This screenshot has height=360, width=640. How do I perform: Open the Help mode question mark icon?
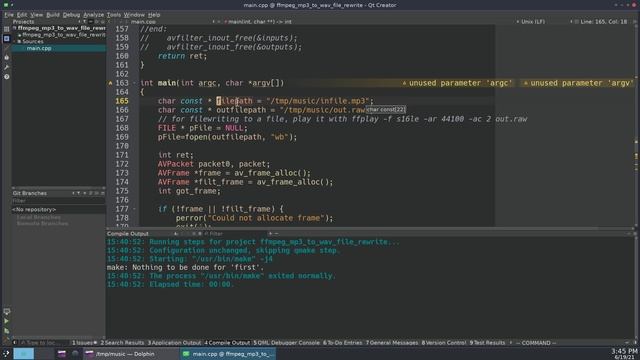(x=7, y=76)
